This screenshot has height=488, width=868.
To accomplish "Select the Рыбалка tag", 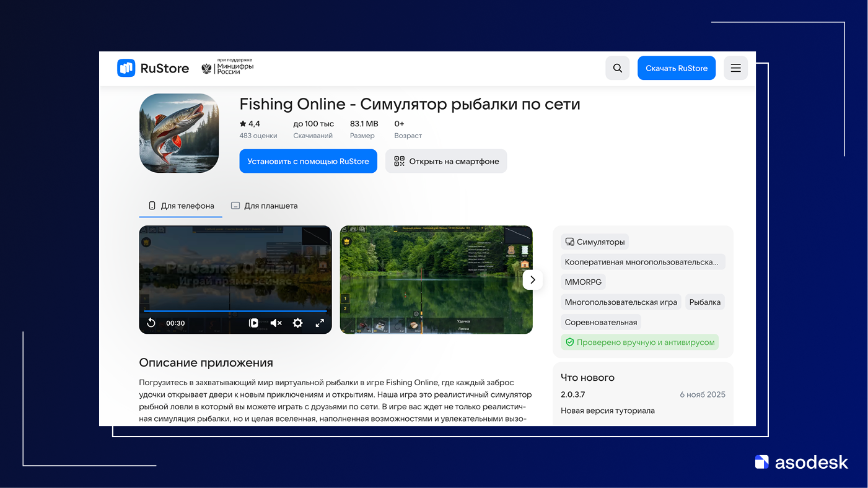I will (x=704, y=302).
